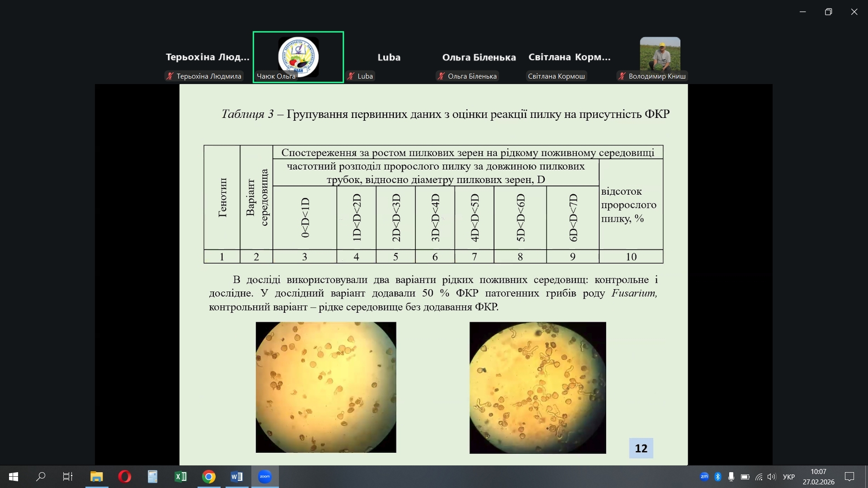Click Терьохіна Людмила's muted microphone icon

pyautogui.click(x=170, y=76)
